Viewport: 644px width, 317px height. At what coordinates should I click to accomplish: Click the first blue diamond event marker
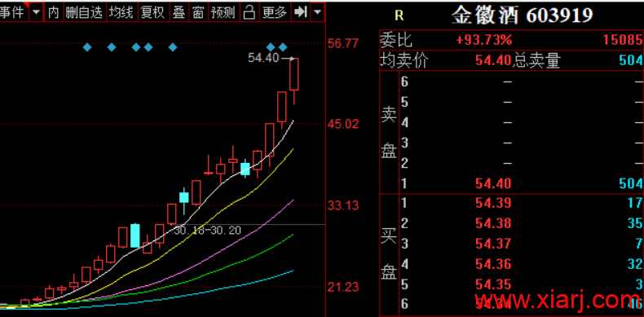[x=87, y=47]
